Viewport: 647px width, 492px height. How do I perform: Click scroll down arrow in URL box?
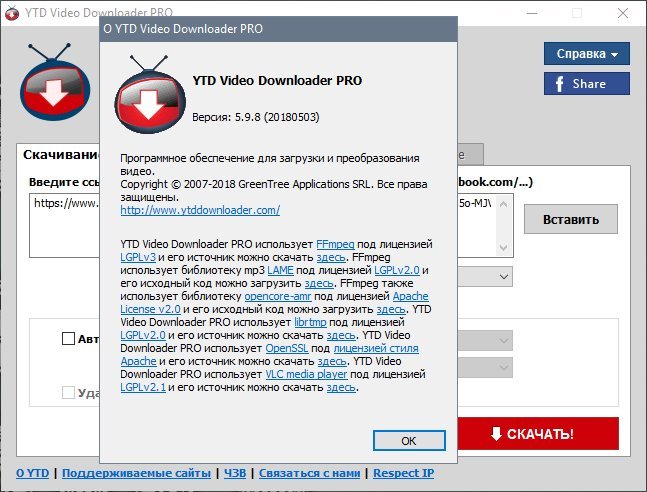tap(503, 248)
